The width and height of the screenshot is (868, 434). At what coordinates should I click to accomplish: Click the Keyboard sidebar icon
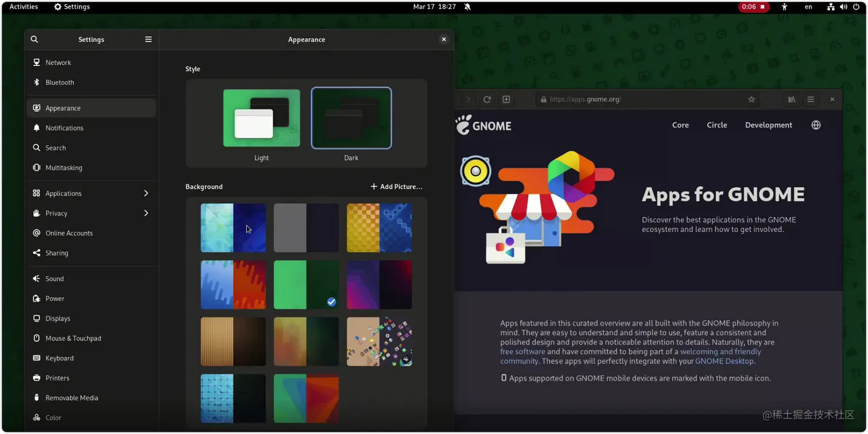pos(37,358)
